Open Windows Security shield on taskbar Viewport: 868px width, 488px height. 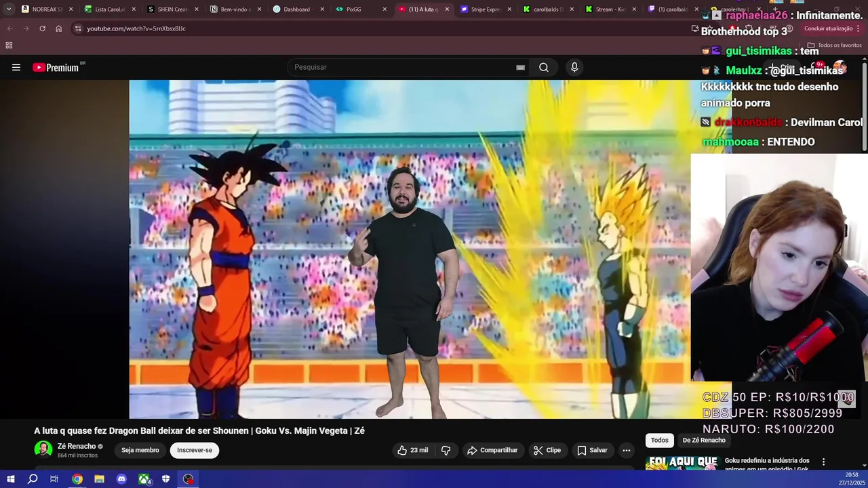(166, 479)
